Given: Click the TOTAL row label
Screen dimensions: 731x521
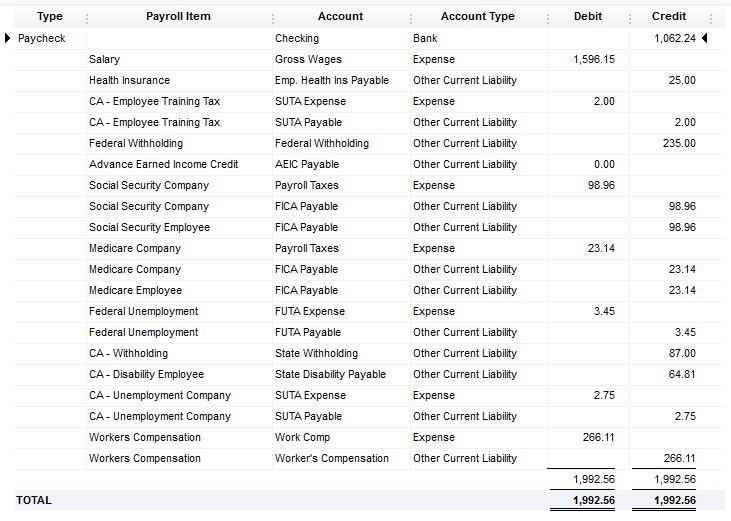Looking at the screenshot, I should (34, 500).
